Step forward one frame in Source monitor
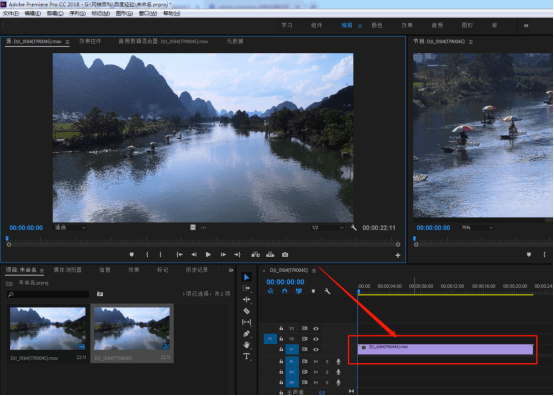Viewport: 554px width, 396px height. click(223, 254)
